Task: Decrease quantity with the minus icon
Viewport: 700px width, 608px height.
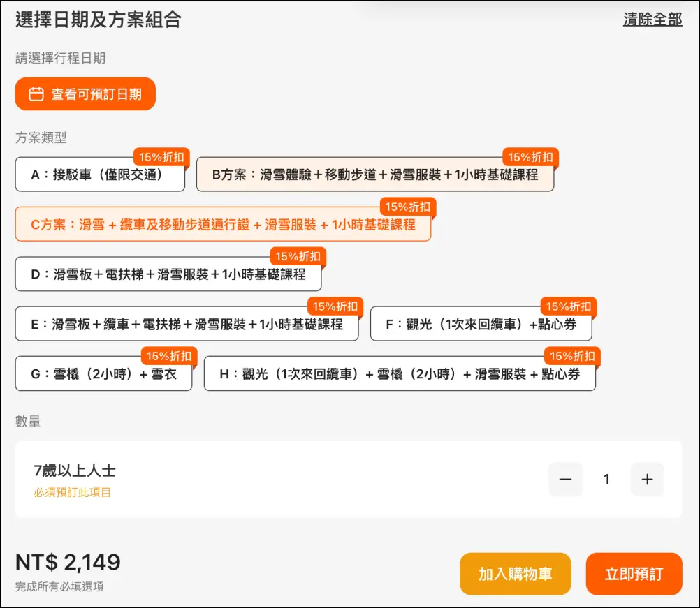Action: pos(565,480)
